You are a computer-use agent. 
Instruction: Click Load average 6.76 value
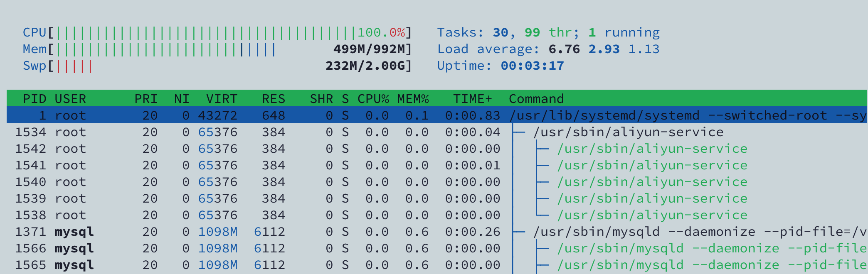[564, 49]
